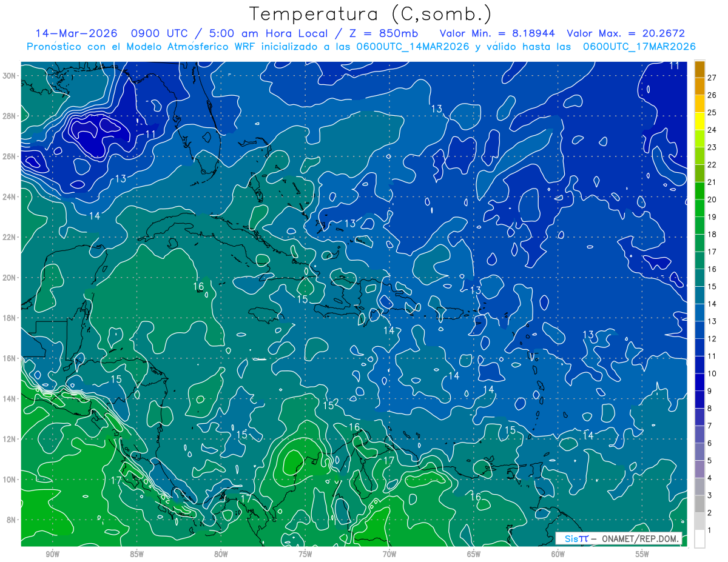The image size is (728, 562).
Task: Click "Valor Max. = 20.2672" value
Action: 626,33
